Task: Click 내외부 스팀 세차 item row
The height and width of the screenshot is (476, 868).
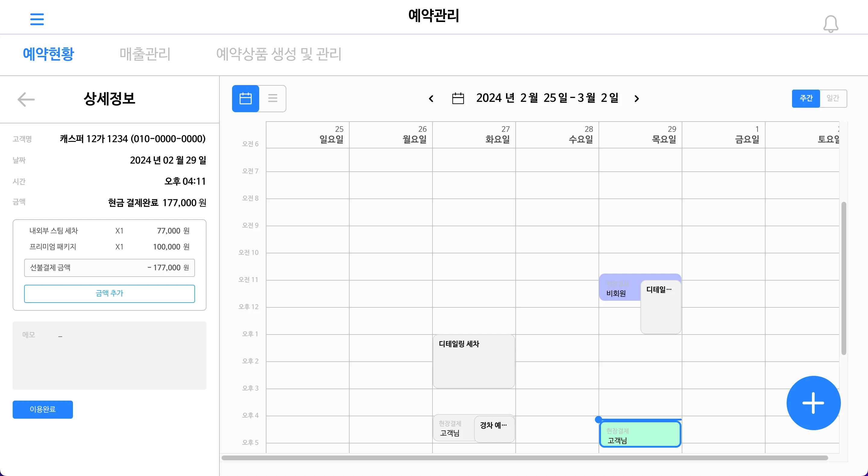Action: pyautogui.click(x=109, y=231)
